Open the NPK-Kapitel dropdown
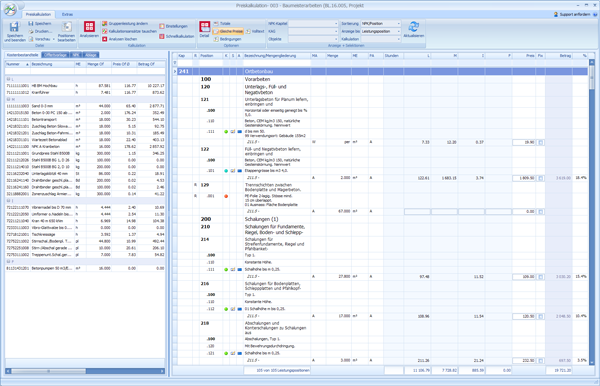600x386 pixels. click(x=313, y=24)
